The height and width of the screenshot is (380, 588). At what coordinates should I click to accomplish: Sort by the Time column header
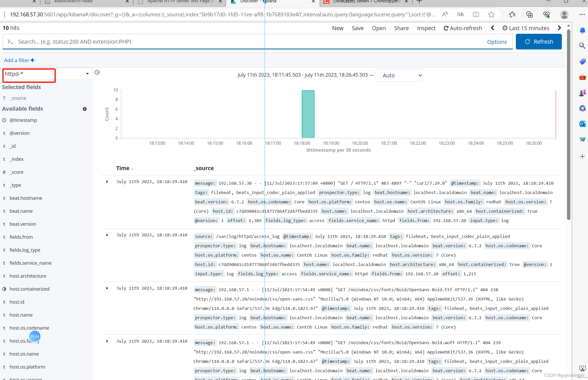point(125,168)
